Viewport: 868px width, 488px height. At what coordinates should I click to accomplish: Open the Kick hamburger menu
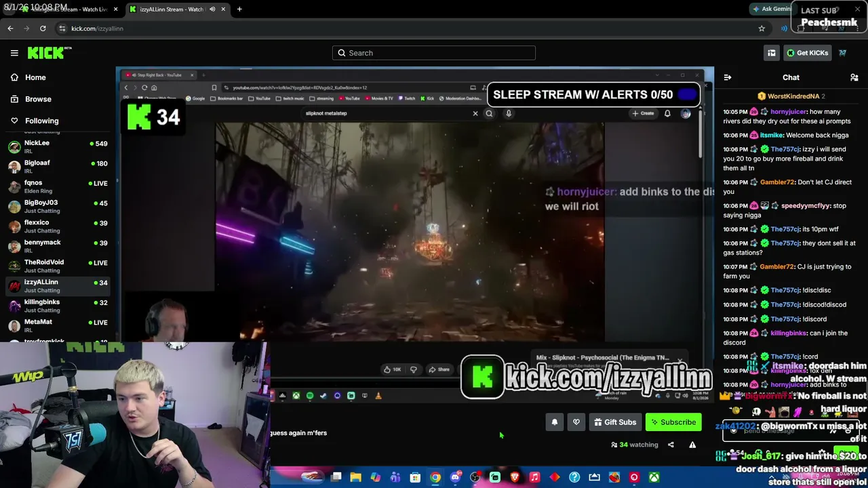14,53
